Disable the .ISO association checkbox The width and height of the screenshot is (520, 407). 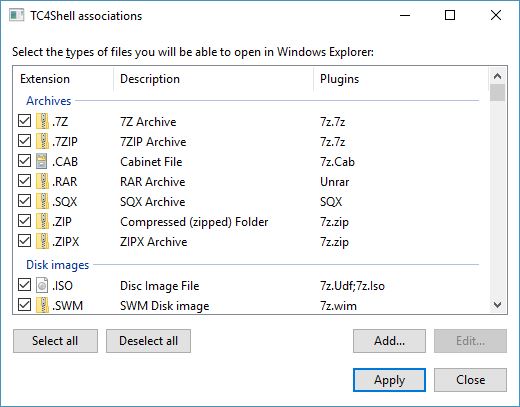coord(24,285)
